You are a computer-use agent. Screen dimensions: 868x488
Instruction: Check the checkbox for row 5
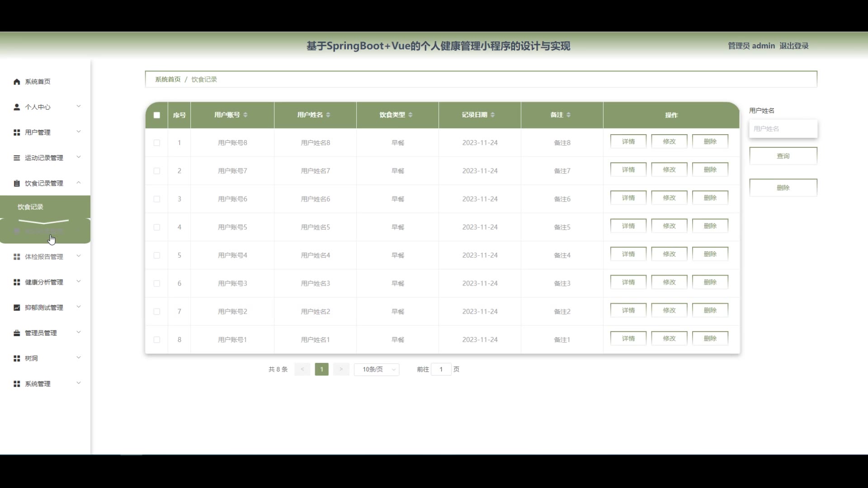(x=157, y=255)
